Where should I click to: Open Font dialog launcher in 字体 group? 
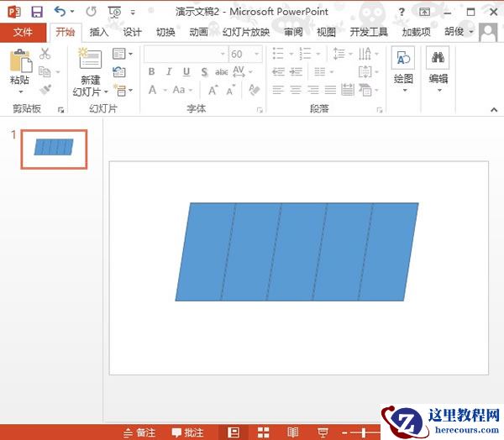(260, 110)
